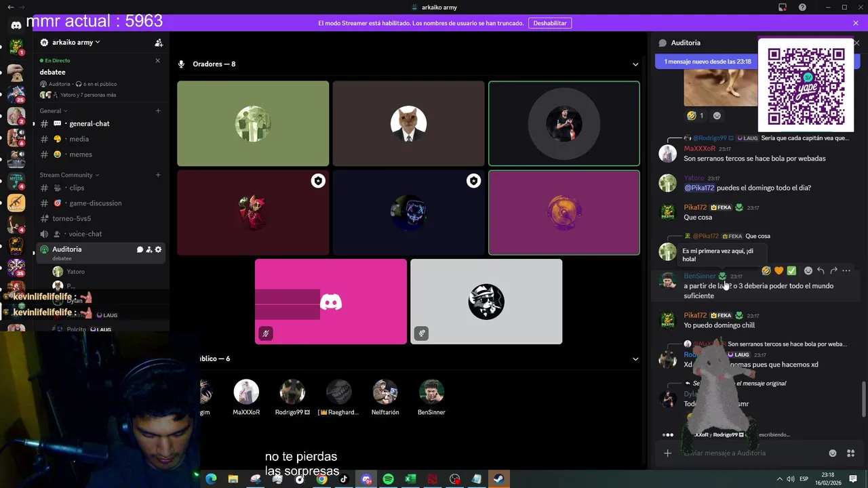Jump to new message since 23:18 banner

coord(707,62)
